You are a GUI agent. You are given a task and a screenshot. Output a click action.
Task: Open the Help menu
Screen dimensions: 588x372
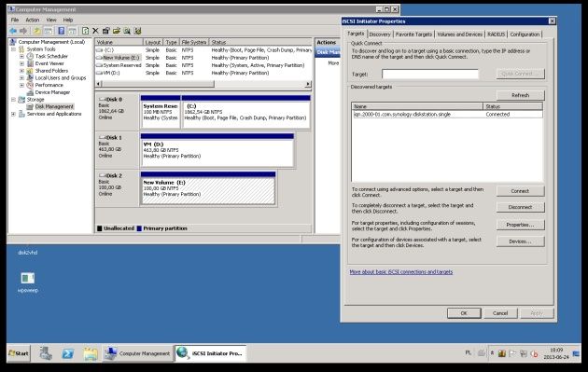pos(68,20)
